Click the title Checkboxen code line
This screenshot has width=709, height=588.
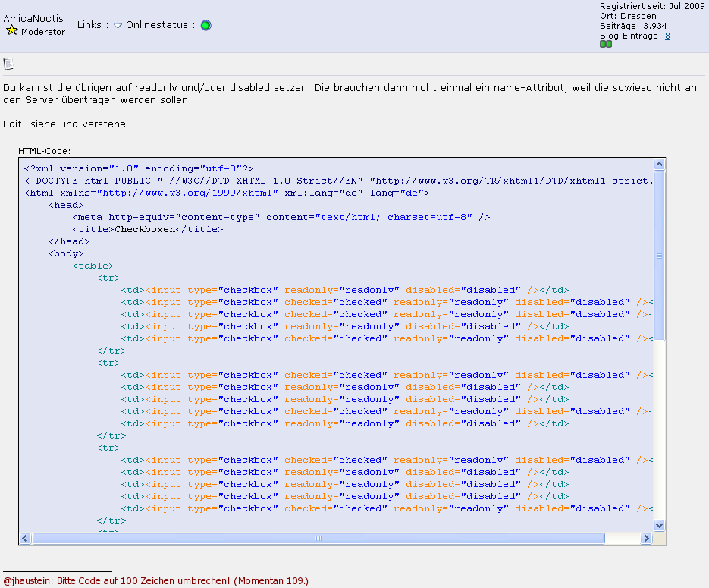point(147,229)
